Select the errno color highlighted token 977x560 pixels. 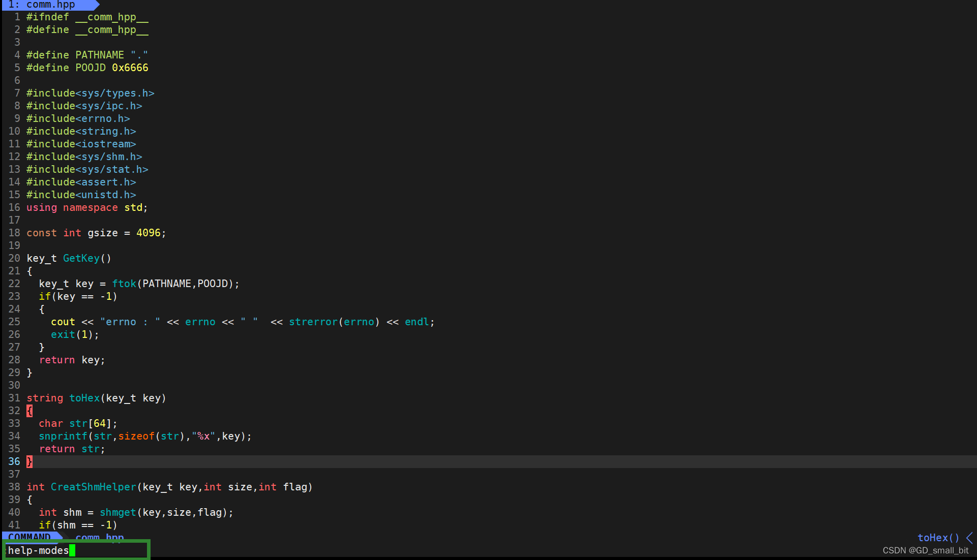tap(200, 321)
